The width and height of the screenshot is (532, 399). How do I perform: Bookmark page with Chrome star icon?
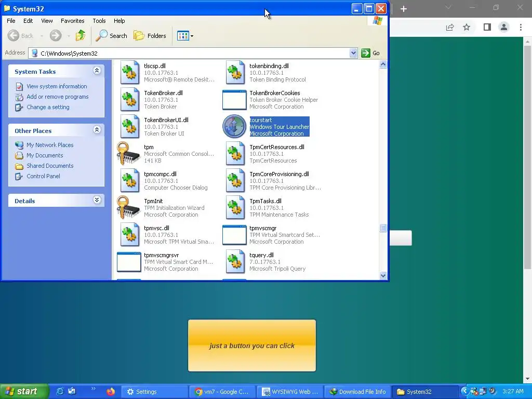point(467,27)
